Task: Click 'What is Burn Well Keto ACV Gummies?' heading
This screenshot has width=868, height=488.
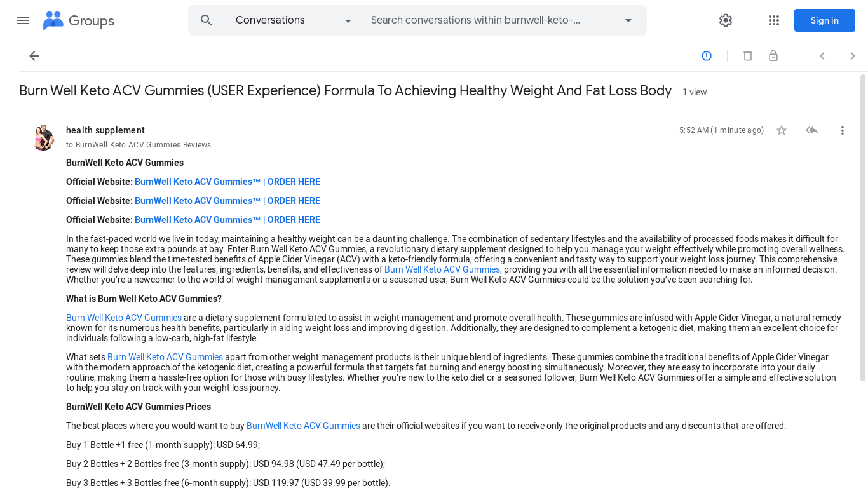Action: tap(144, 299)
